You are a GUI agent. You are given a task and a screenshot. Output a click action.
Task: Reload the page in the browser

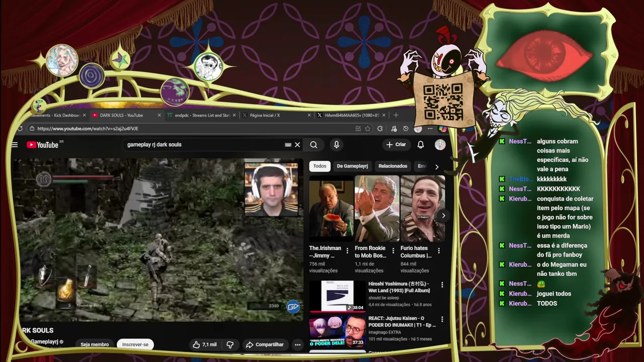coord(20,129)
